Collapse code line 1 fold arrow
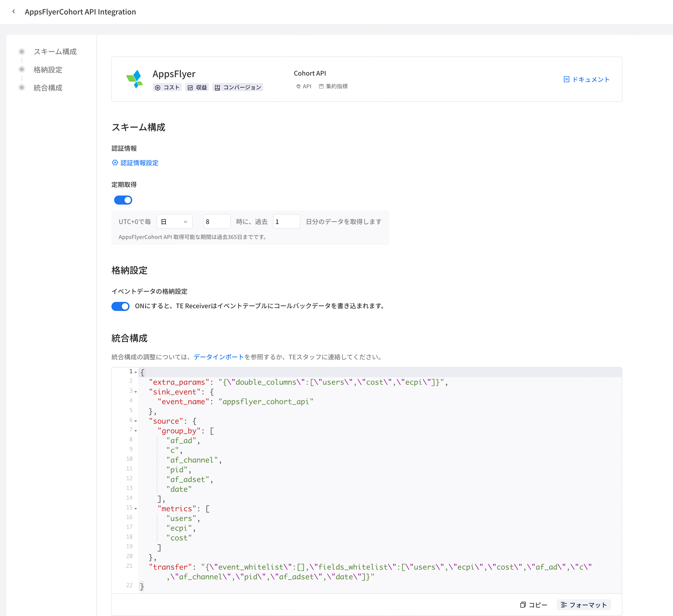Viewport: 673px width, 616px height. tap(136, 372)
